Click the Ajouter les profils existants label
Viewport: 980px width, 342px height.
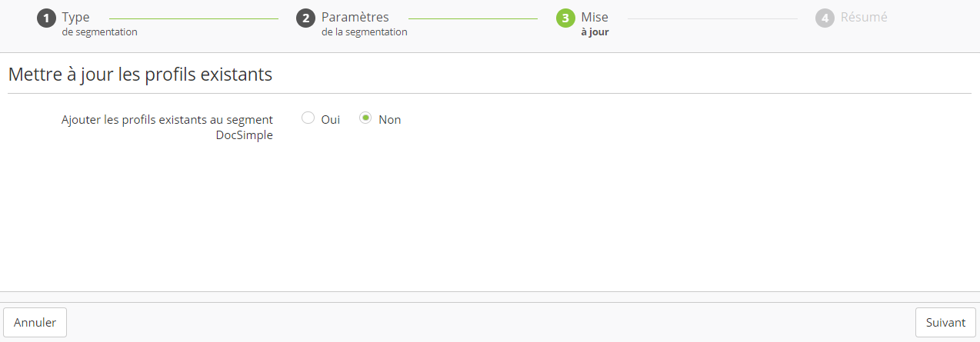pyautogui.click(x=167, y=120)
